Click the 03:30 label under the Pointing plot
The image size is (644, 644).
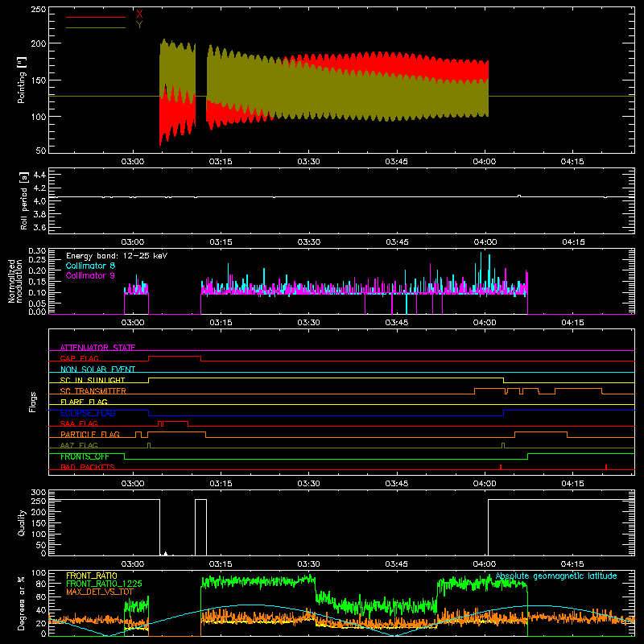pyautogui.click(x=308, y=162)
